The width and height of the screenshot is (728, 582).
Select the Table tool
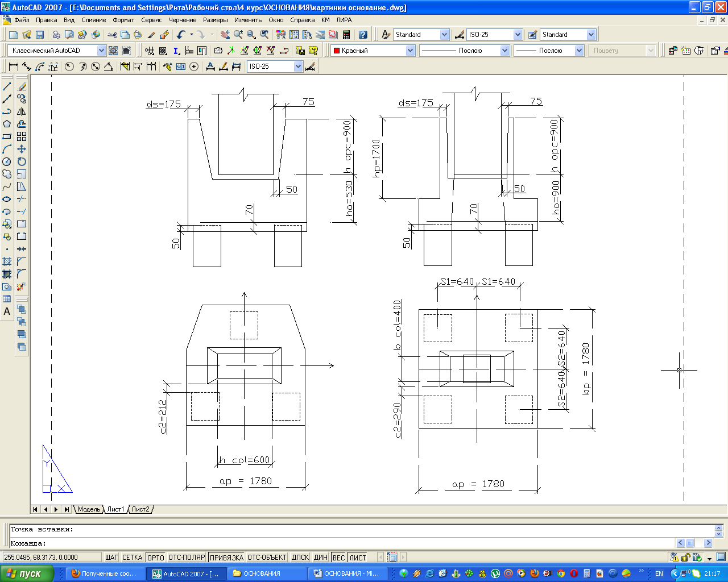tap(7, 299)
